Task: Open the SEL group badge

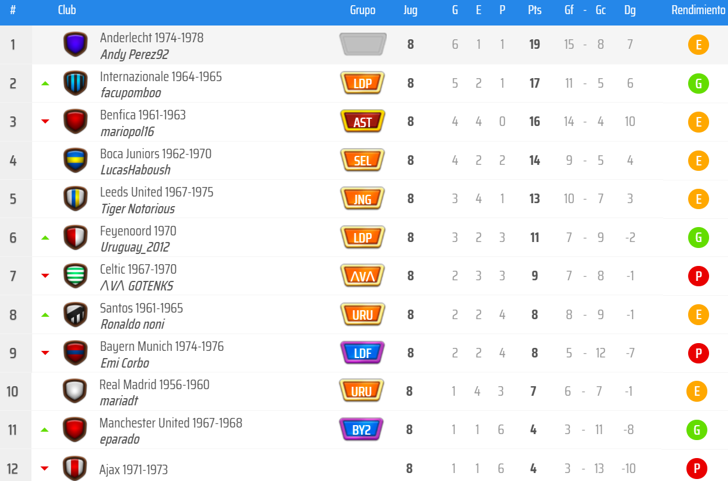Action: [x=363, y=160]
